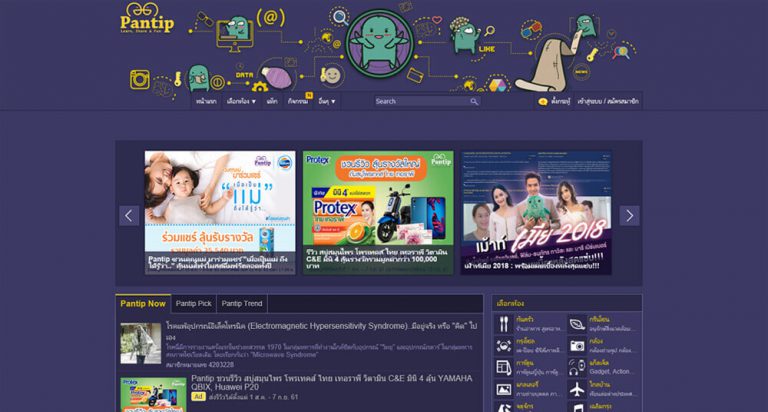This screenshot has height=412, width=768.
Task: Open the music note เฉลิมกรุง room icon
Action: click(x=577, y=408)
